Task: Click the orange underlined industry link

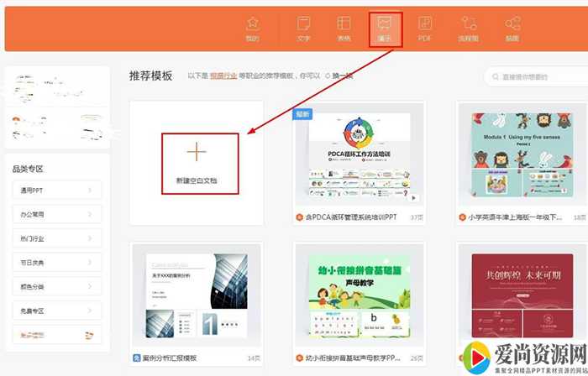Action: [223, 76]
